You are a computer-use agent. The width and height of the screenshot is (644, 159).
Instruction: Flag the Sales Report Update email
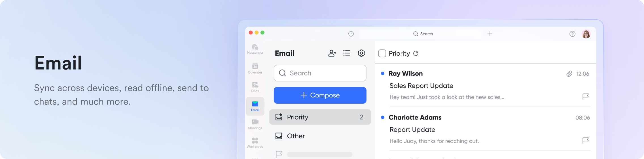586,97
